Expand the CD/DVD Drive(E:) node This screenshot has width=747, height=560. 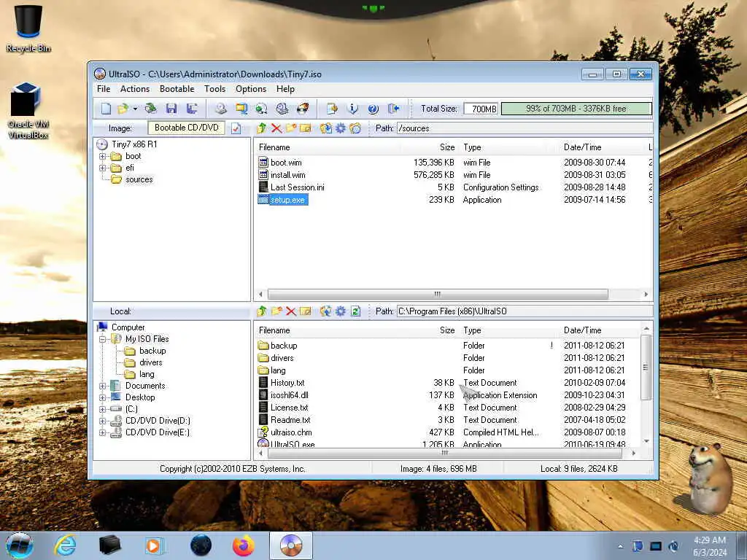[x=102, y=433]
